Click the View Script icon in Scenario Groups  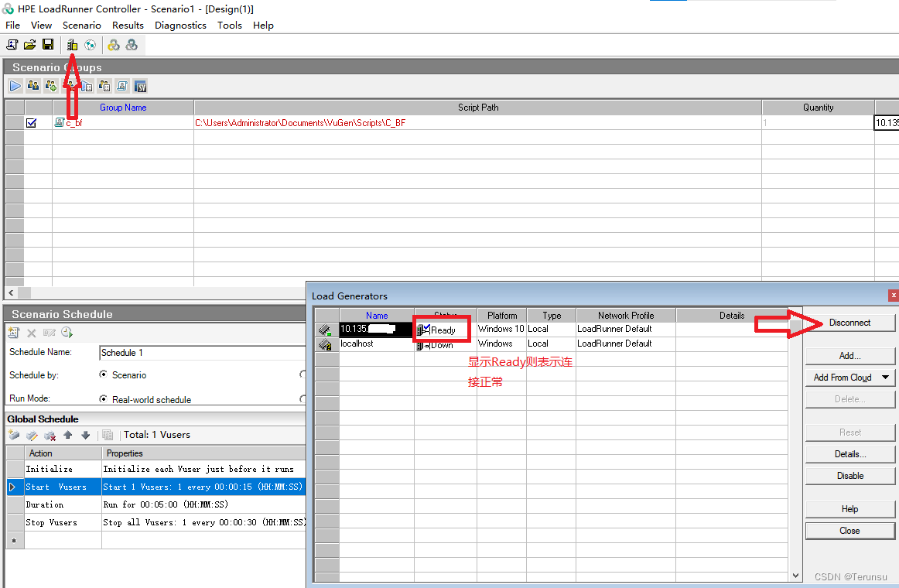pyautogui.click(x=122, y=86)
